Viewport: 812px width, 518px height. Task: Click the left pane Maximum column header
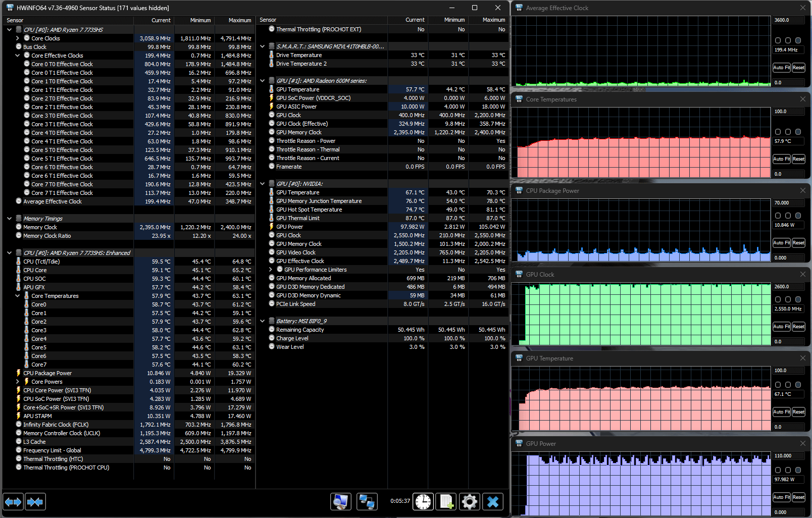(234, 20)
